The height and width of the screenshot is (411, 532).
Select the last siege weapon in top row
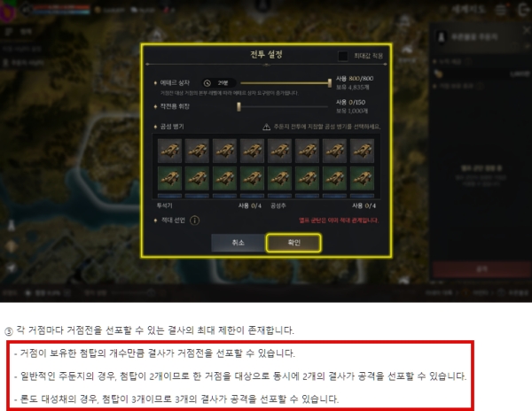click(362, 151)
